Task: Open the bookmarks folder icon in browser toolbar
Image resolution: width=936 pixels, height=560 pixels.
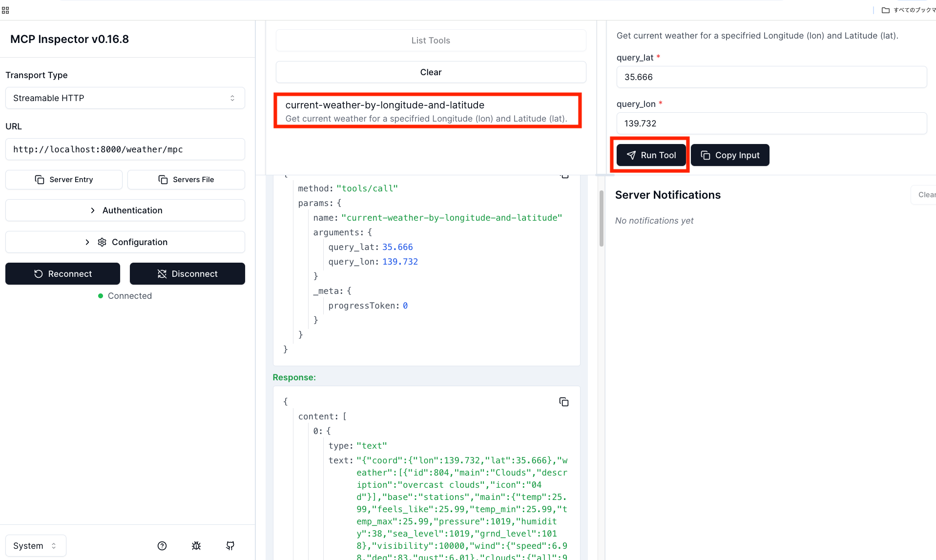Action: tap(886, 10)
